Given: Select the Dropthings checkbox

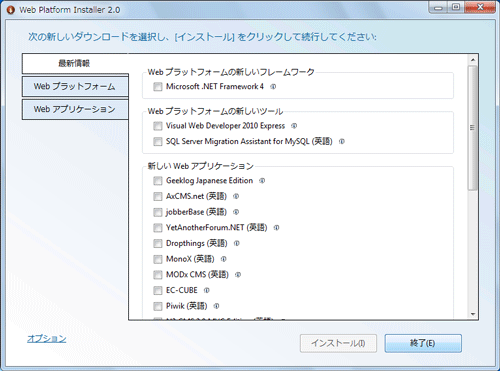Looking at the screenshot, I should [158, 243].
